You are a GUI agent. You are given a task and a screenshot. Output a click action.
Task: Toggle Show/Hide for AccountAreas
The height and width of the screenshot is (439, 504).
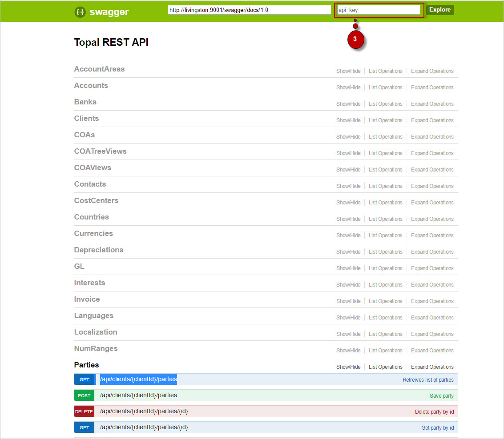[x=348, y=71]
